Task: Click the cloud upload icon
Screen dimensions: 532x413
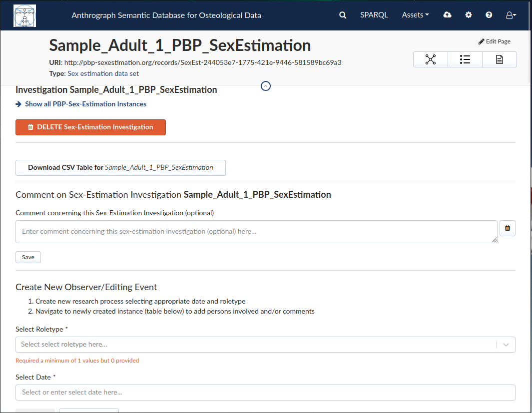Action: [447, 14]
